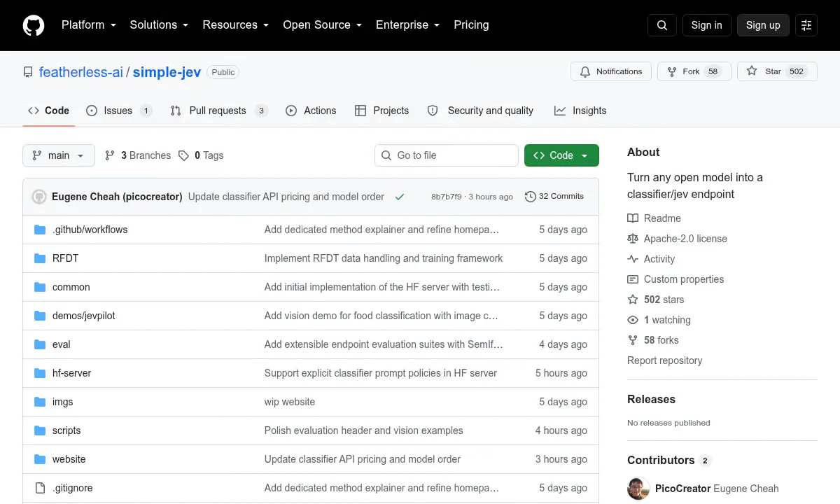Screen dimensions: 840x504
Task: Click the book icon beside Readme
Action: point(633,218)
